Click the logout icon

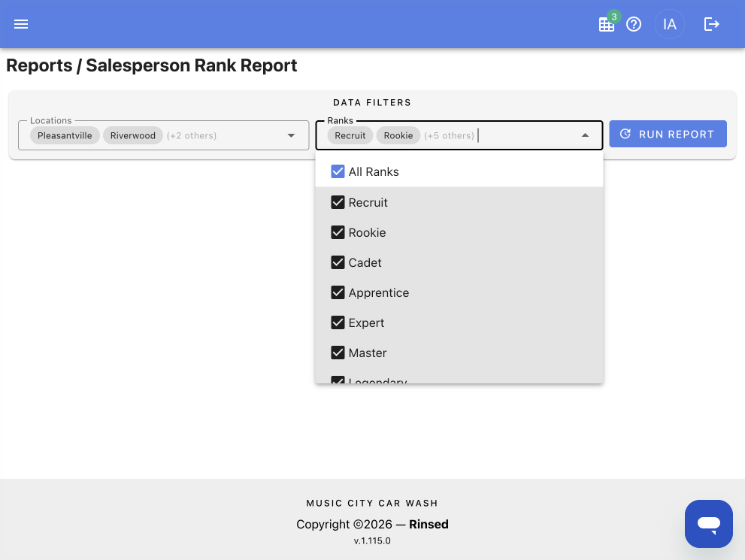pos(711,24)
